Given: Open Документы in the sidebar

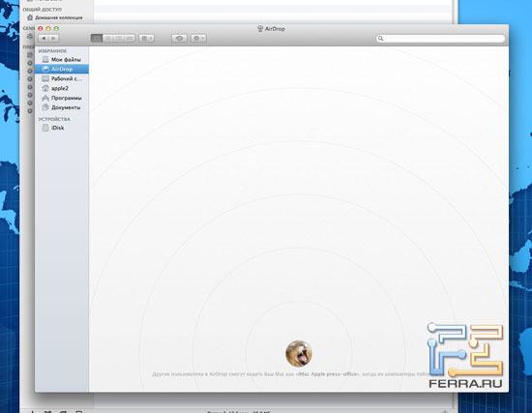Looking at the screenshot, I should pos(61,107).
